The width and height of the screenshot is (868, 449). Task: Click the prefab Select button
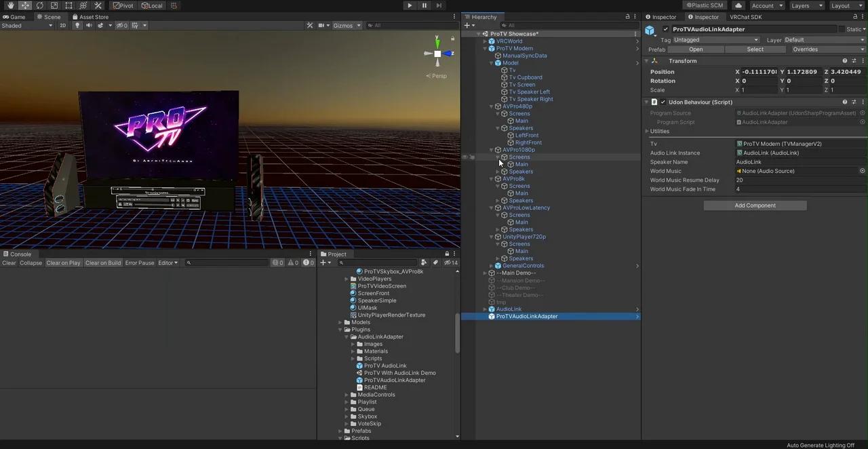point(755,50)
